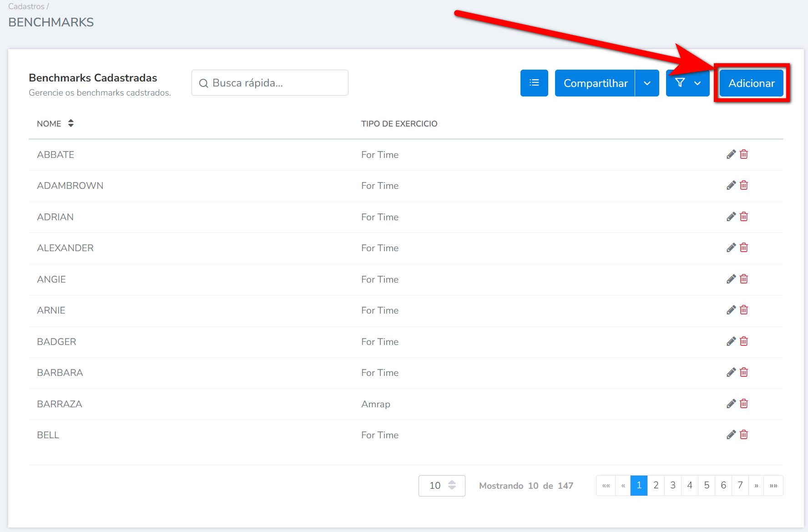The image size is (808, 532).
Task: Edit the BADGER benchmark entry
Action: click(731, 341)
